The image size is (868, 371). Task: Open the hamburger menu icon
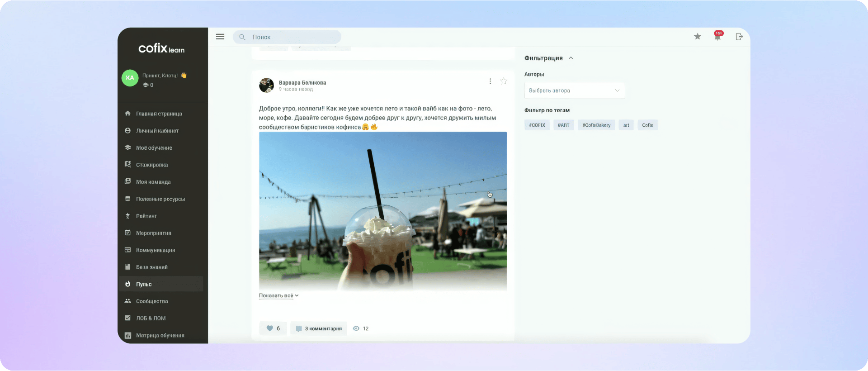pyautogui.click(x=220, y=37)
